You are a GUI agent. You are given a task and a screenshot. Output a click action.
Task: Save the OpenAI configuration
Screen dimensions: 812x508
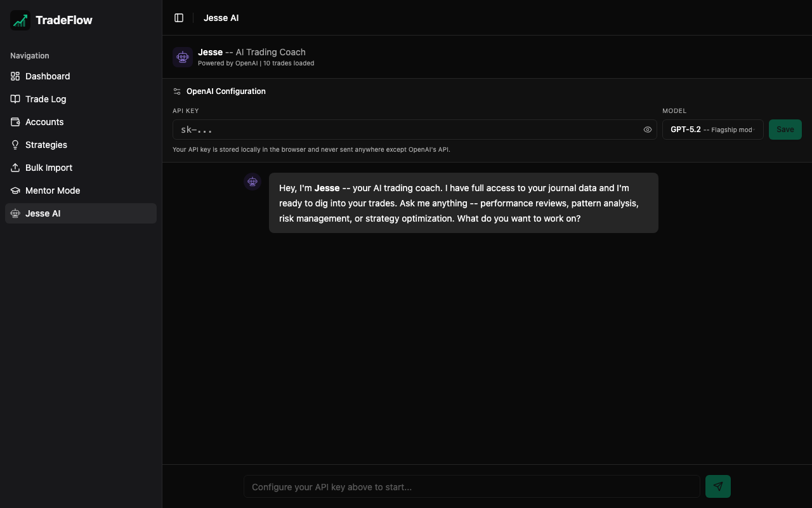pyautogui.click(x=785, y=130)
